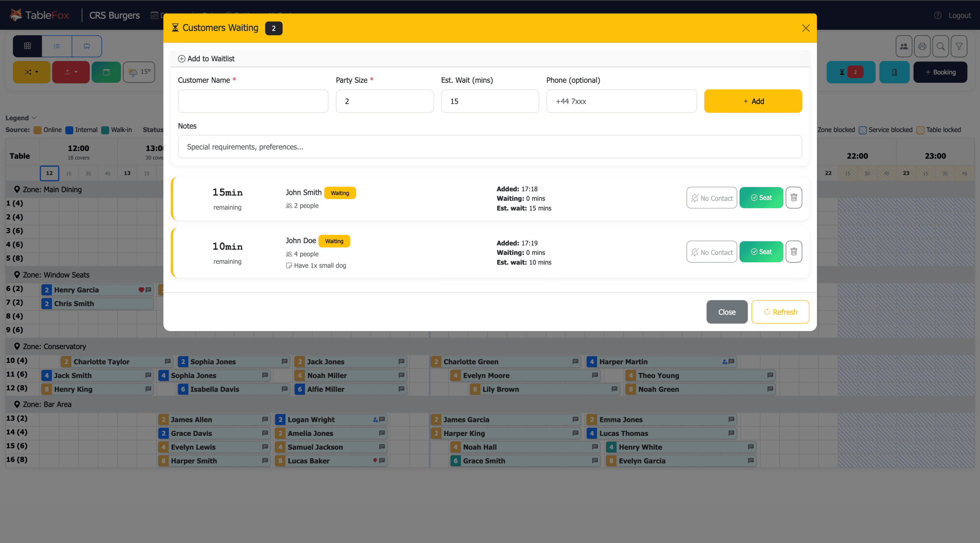The width and height of the screenshot is (980, 543).
Task: Click the Customer Name input field
Action: coord(253,101)
